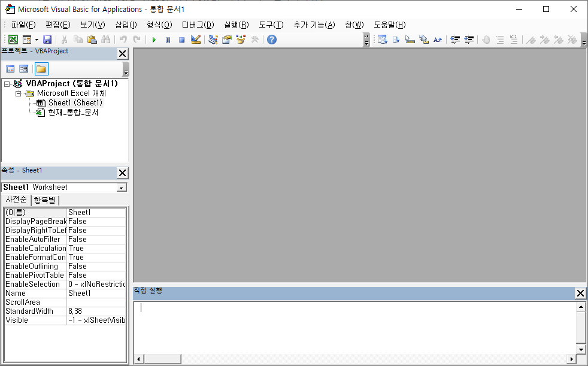
Task: Save the workbook with the floppy disk icon
Action: (47, 40)
